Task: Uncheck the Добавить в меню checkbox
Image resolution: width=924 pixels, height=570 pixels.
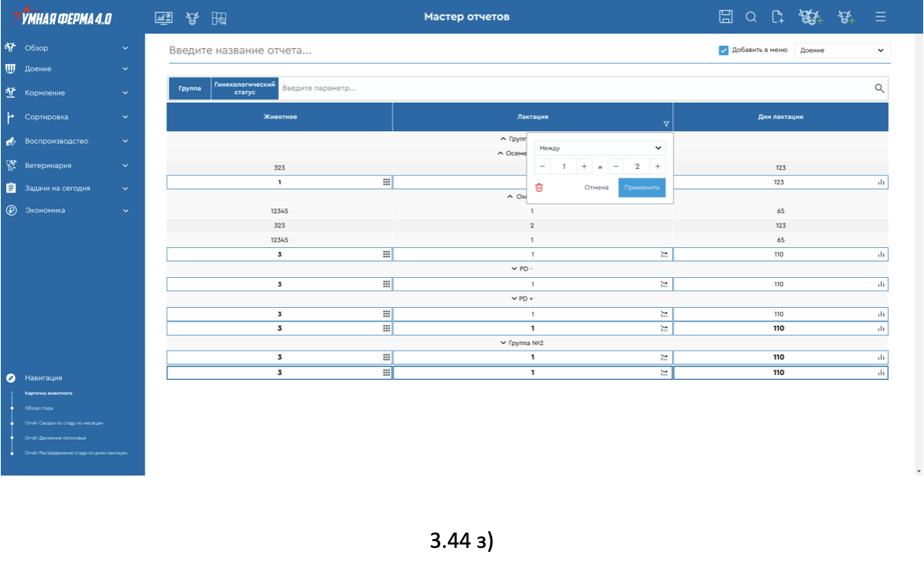Action: 723,50
